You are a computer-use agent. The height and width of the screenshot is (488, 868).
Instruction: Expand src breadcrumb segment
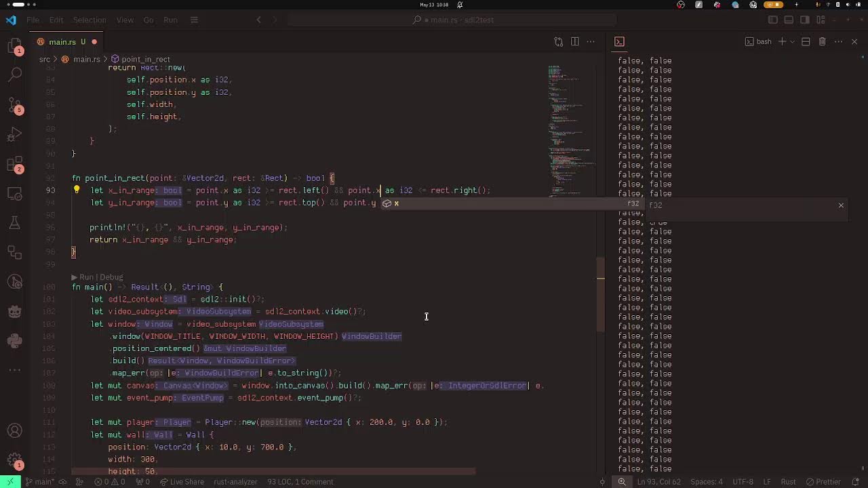click(x=45, y=60)
